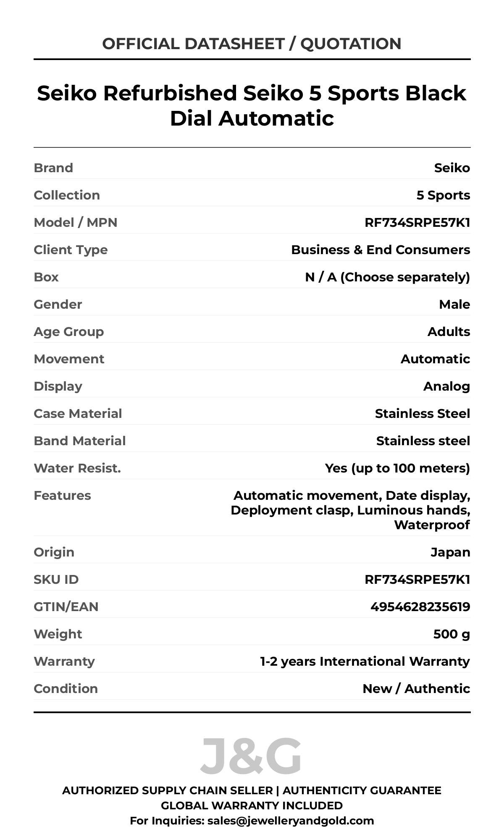This screenshot has width=504, height=840.
Task: Select the Weight value 500 g
Action: (x=451, y=634)
